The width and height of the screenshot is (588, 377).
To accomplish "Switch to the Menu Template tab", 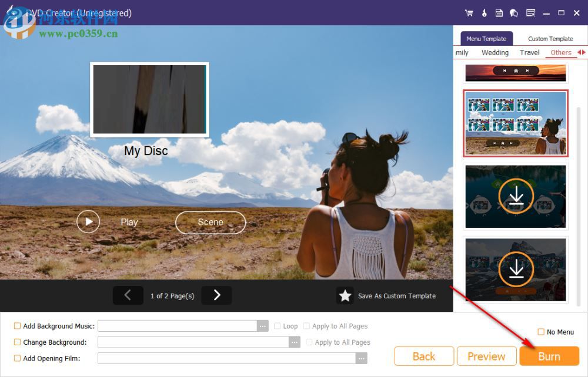I will 486,39.
